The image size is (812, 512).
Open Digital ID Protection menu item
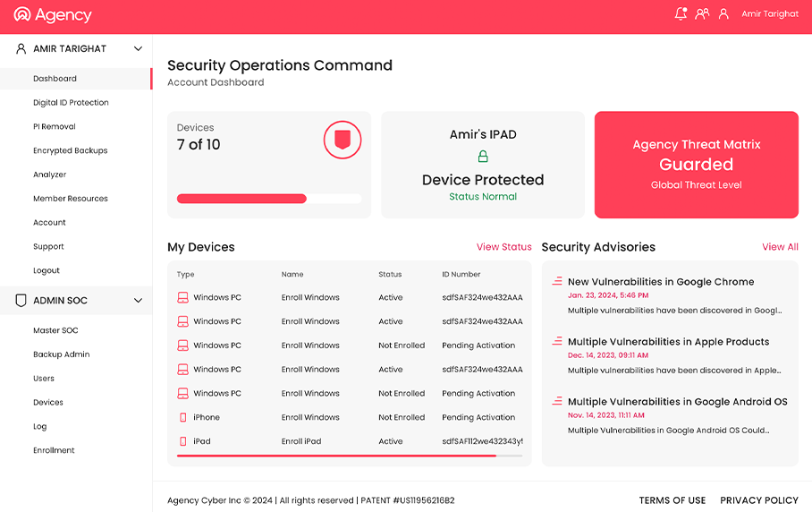coord(71,103)
